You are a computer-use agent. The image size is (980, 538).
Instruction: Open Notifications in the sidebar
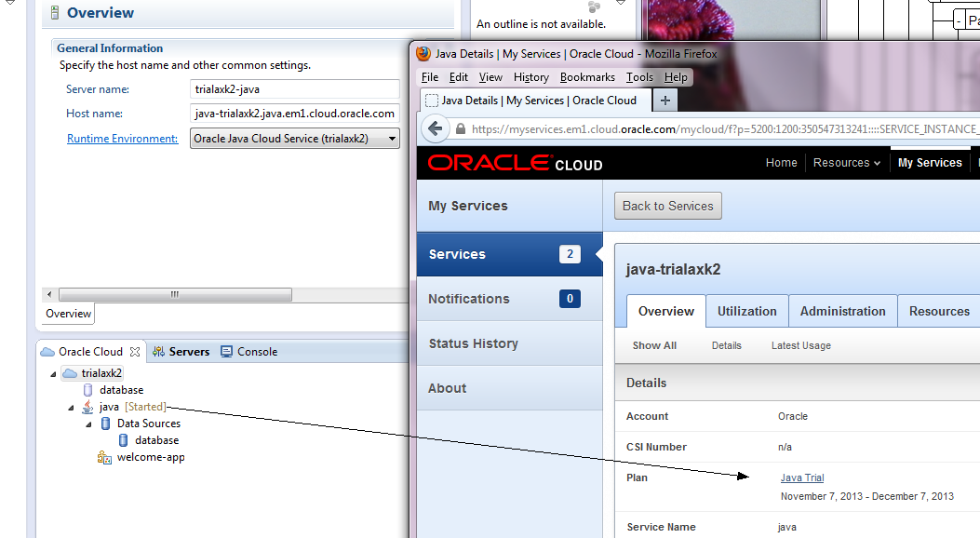(x=509, y=299)
